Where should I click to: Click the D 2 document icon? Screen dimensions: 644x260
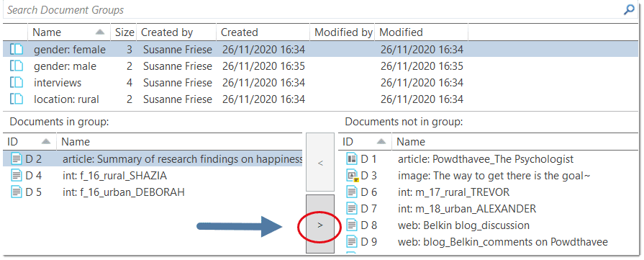point(17,158)
